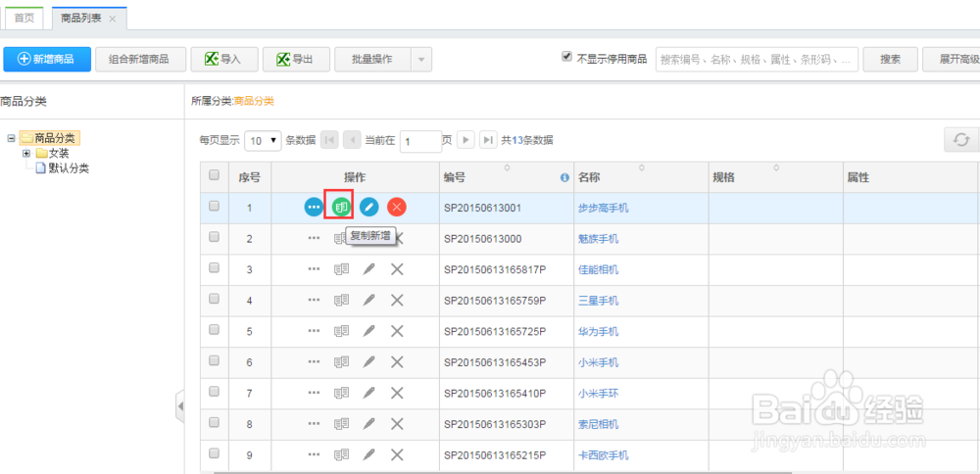The height and width of the screenshot is (474, 980).
Task: Delete the 小米手机 product in row 6
Action: tap(397, 361)
